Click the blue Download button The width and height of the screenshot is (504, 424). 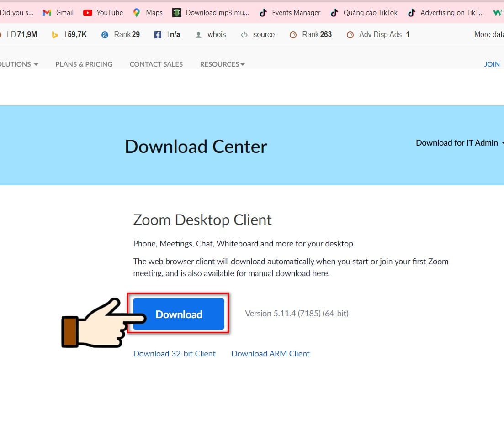point(179,314)
